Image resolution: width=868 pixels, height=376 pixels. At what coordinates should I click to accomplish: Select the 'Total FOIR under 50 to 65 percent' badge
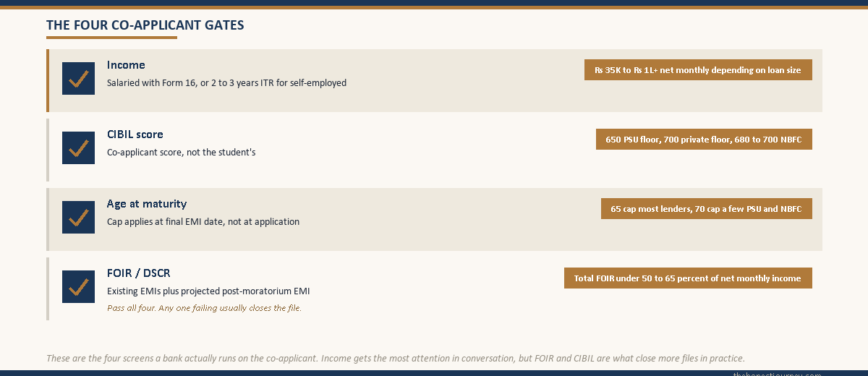point(688,278)
